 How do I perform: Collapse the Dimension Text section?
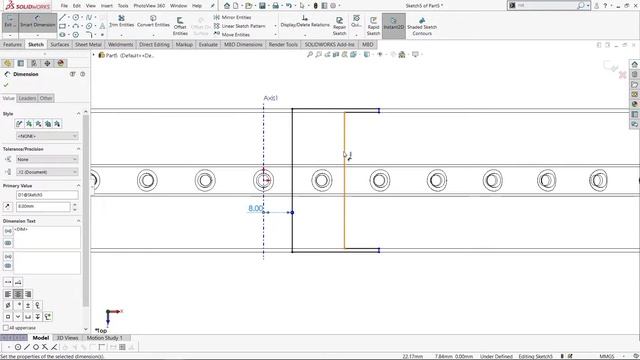pos(78,221)
